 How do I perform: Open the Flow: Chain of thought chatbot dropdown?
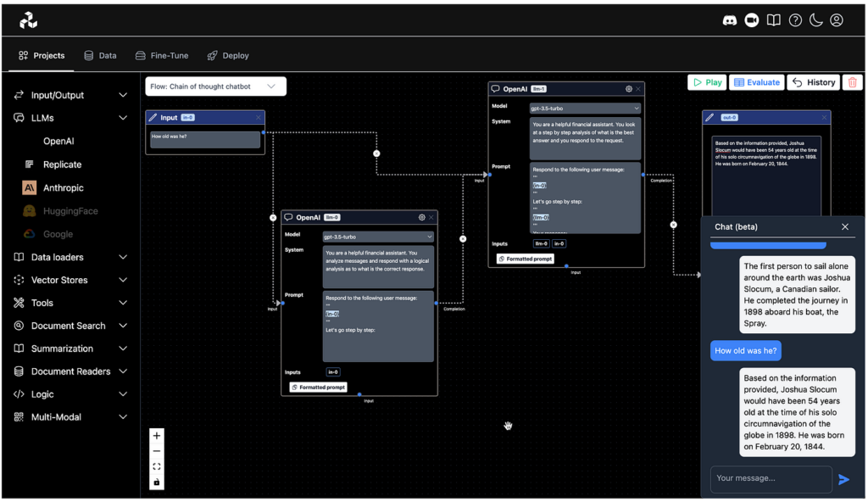pyautogui.click(x=215, y=86)
